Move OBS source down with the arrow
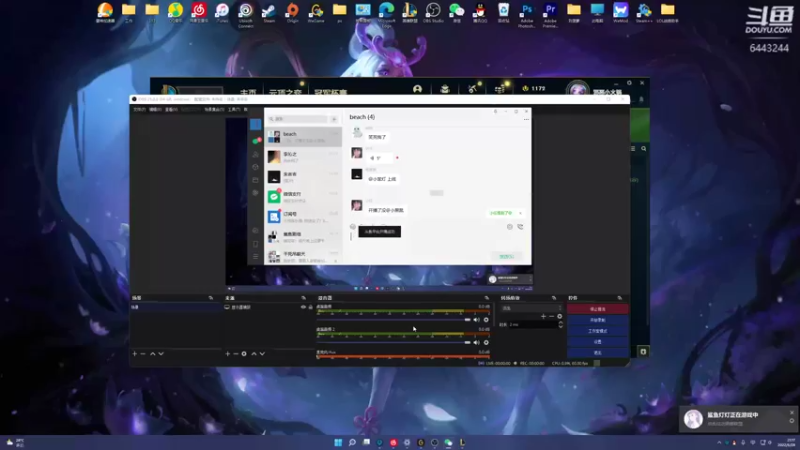Screen dimensions: 800x450 (x=262, y=354)
